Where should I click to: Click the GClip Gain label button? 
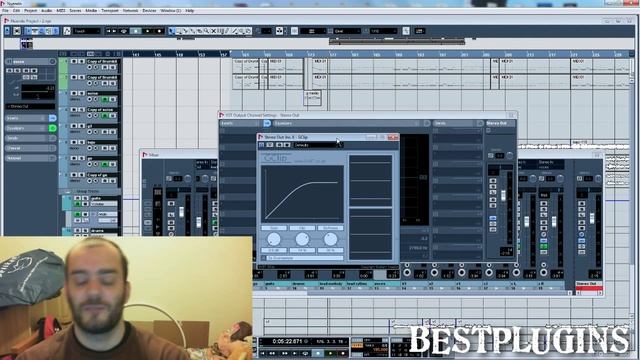[274, 228]
